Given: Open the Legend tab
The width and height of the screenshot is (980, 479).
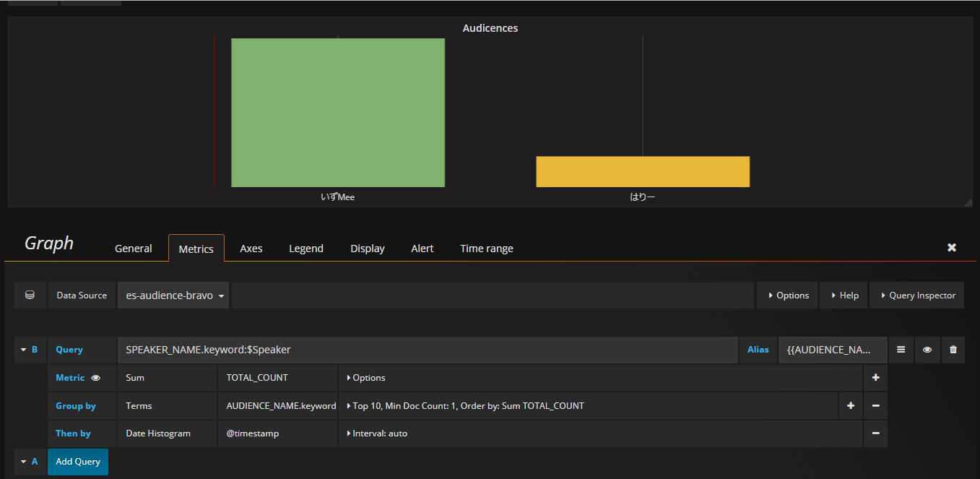Looking at the screenshot, I should coord(306,249).
